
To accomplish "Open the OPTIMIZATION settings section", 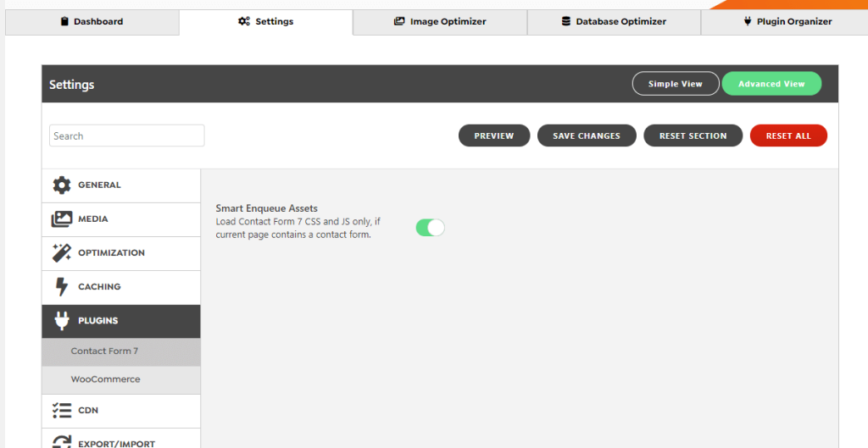I will point(121,253).
